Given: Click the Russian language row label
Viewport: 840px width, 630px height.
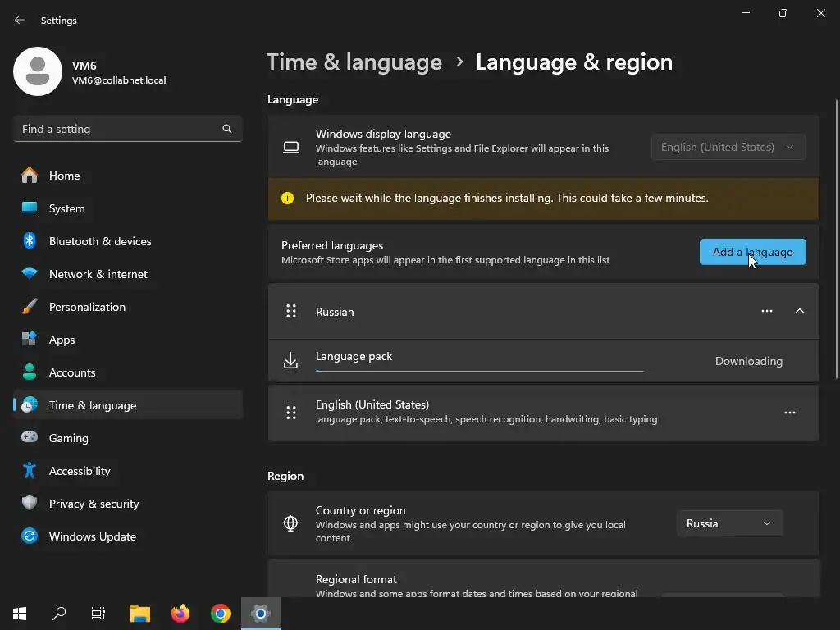Looking at the screenshot, I should [x=335, y=312].
